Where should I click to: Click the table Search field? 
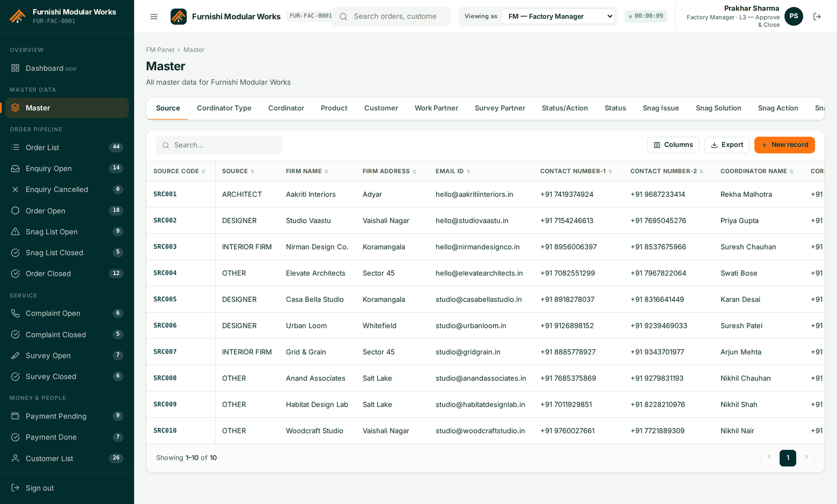click(x=219, y=145)
